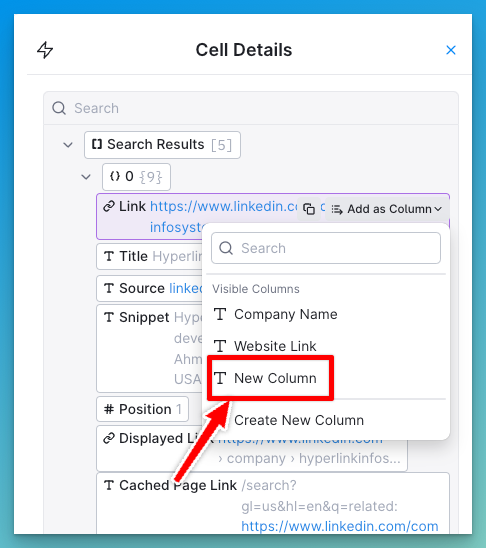Choose the New Column option
This screenshot has width=486, height=548.
click(270, 378)
